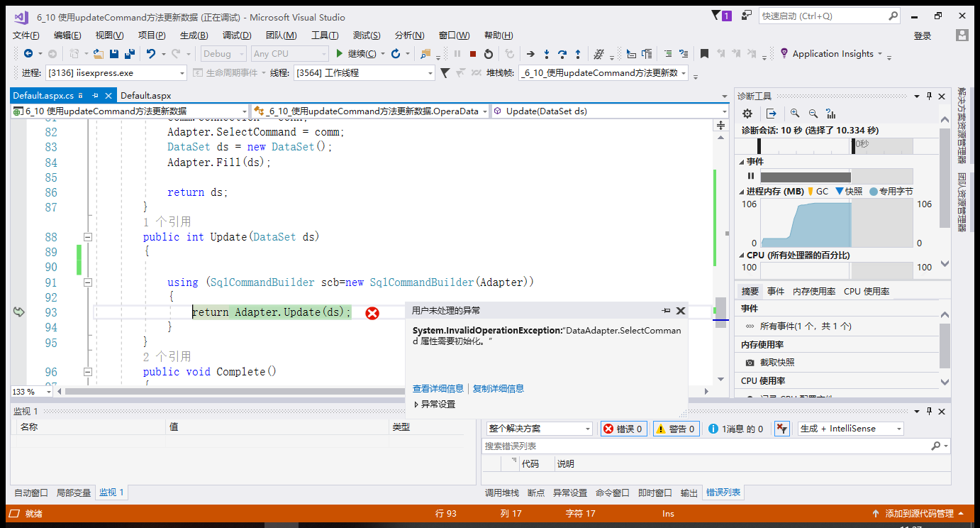The height and width of the screenshot is (528, 980).
Task: Click the Restart debugging icon
Action: coord(489,54)
